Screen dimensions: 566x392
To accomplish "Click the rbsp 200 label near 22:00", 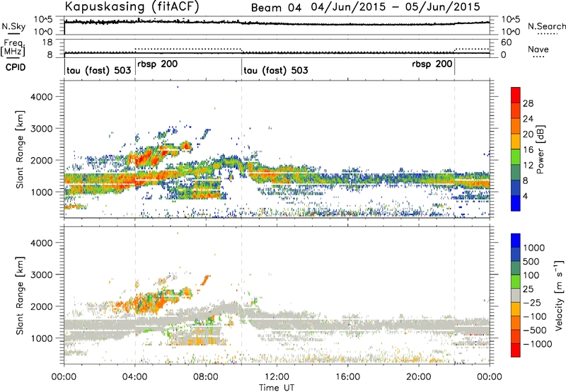I will (432, 64).
